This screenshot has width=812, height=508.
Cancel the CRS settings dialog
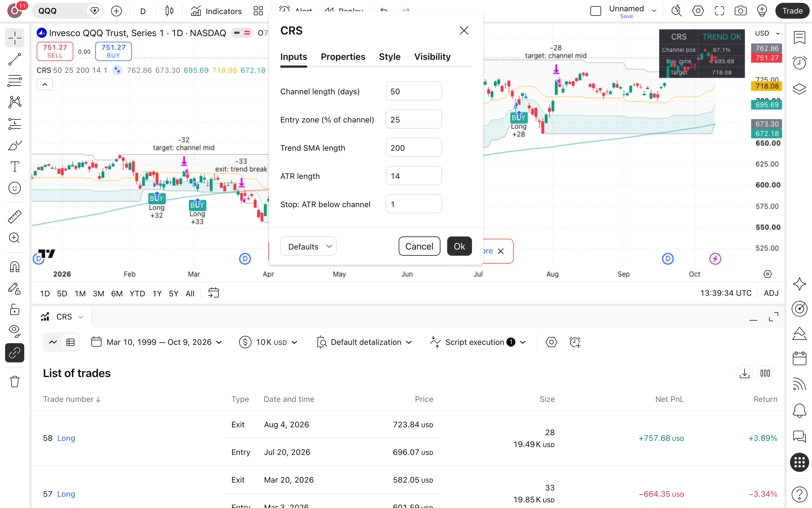419,246
